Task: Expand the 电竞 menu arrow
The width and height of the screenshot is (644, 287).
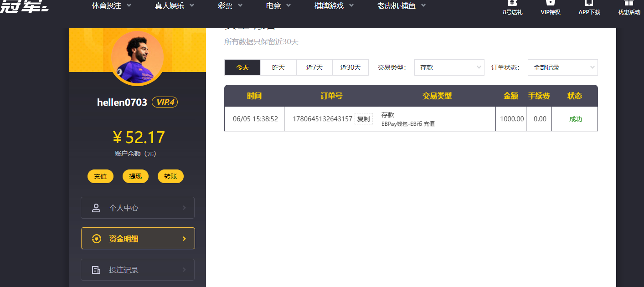Action: pos(288,6)
